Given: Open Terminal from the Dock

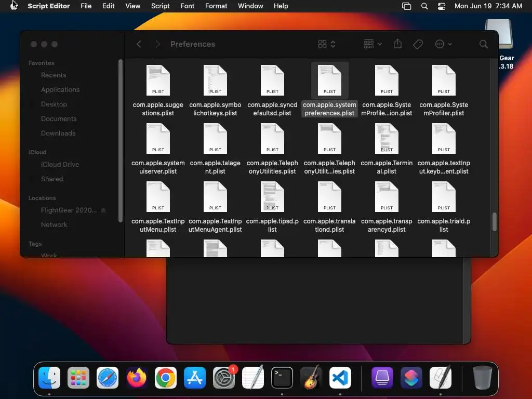Looking at the screenshot, I should (x=282, y=378).
